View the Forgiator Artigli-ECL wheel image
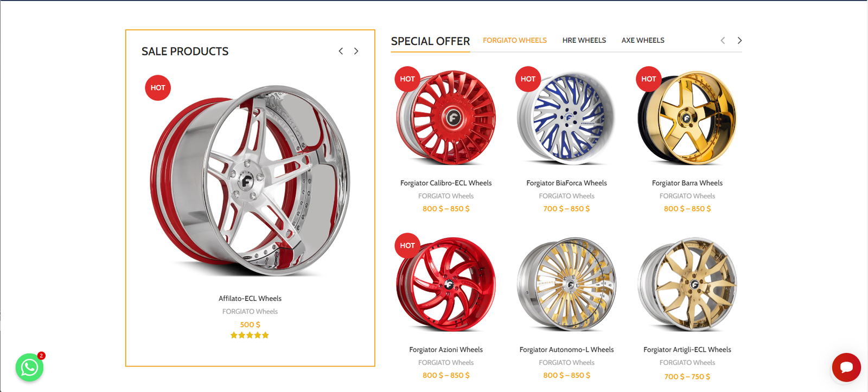 click(687, 284)
